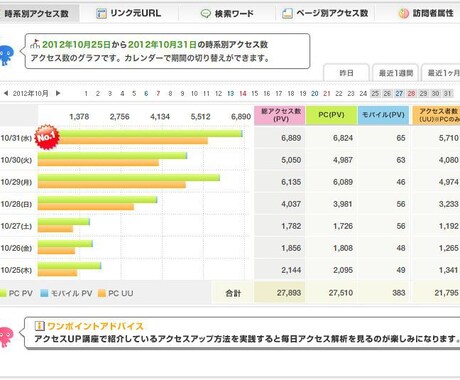Click the ワンポイントアドバイス heading
Screen dimensions: 460x380
click(x=95, y=326)
